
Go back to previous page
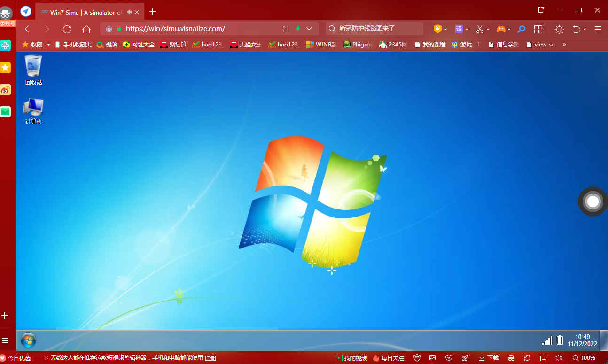27,29
